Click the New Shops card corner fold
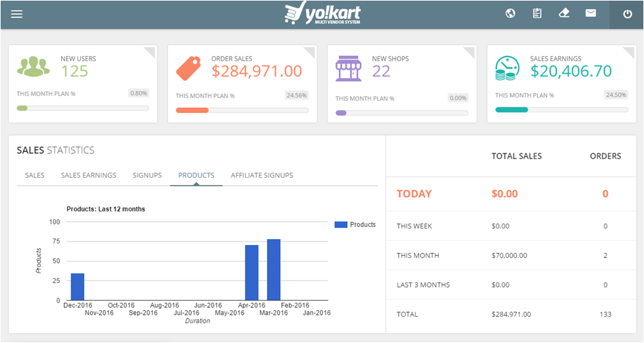644x343 pixels. pos(470,52)
